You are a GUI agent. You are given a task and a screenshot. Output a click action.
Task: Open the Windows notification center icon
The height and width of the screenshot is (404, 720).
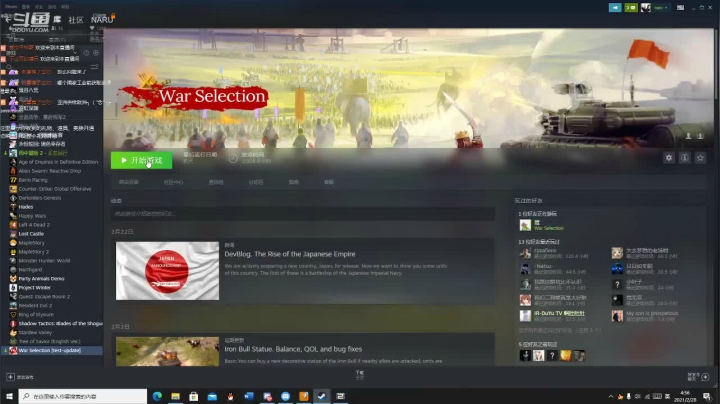pyautogui.click(x=707, y=396)
